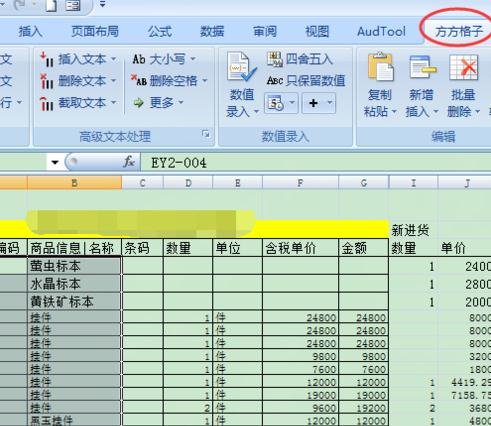Open the Name Box dropdown arrow
491x426 pixels.
click(x=55, y=162)
